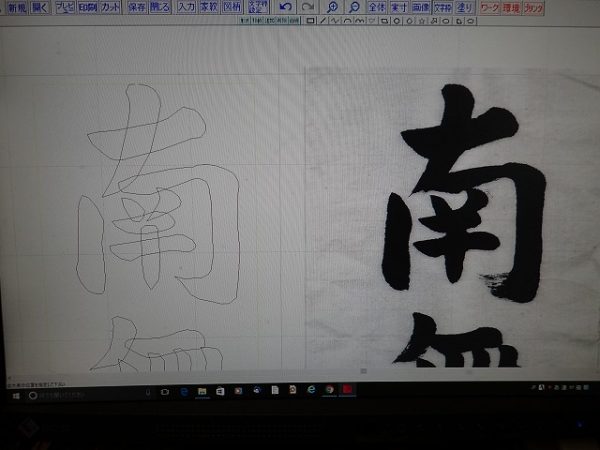Click the Zoom out magnifier icon
This screenshot has height=450, width=600.
click(355, 7)
